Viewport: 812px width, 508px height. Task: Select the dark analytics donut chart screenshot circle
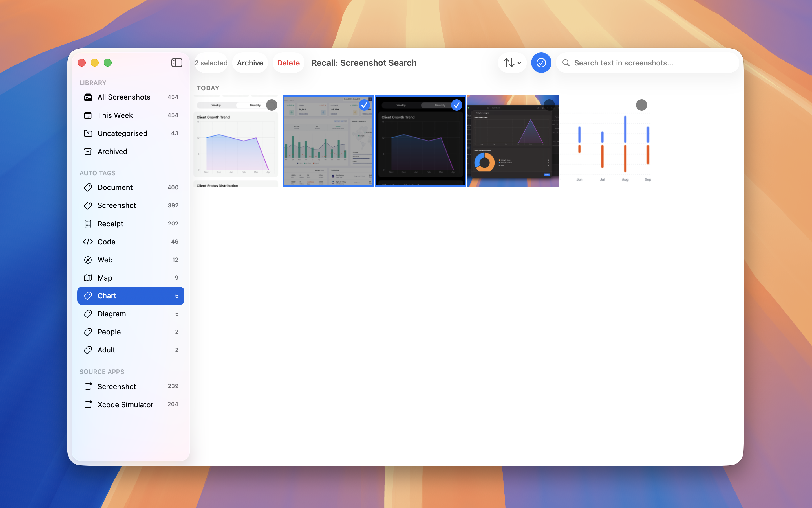click(549, 105)
